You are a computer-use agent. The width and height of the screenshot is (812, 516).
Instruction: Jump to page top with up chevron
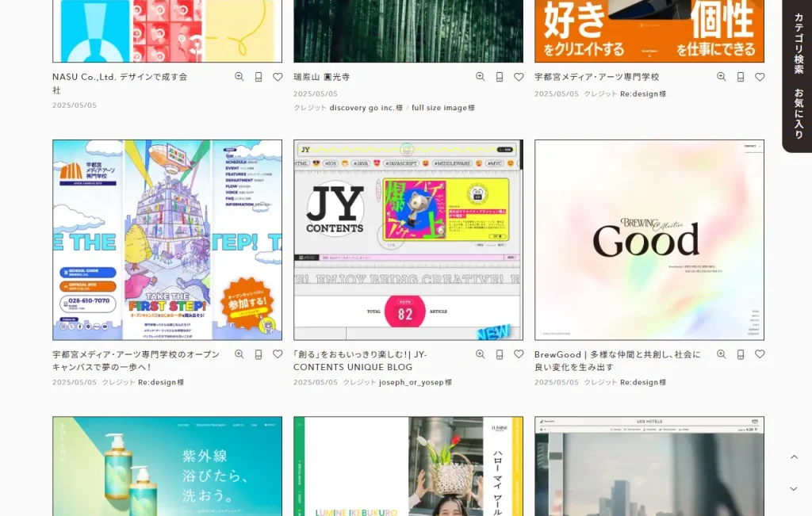pyautogui.click(x=794, y=457)
